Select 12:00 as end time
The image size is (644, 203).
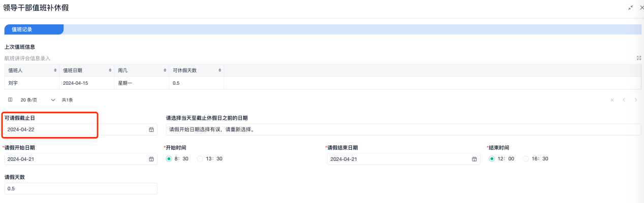tap(492, 159)
